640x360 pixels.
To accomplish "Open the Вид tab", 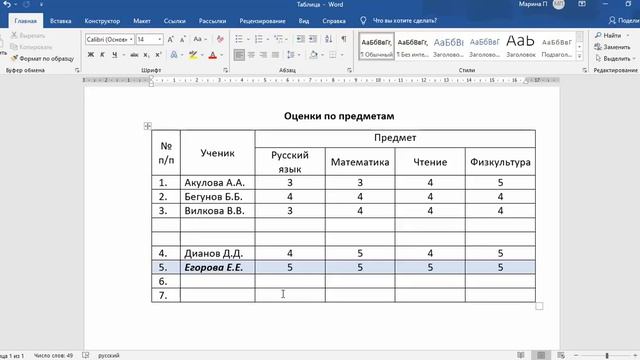I will click(304, 21).
